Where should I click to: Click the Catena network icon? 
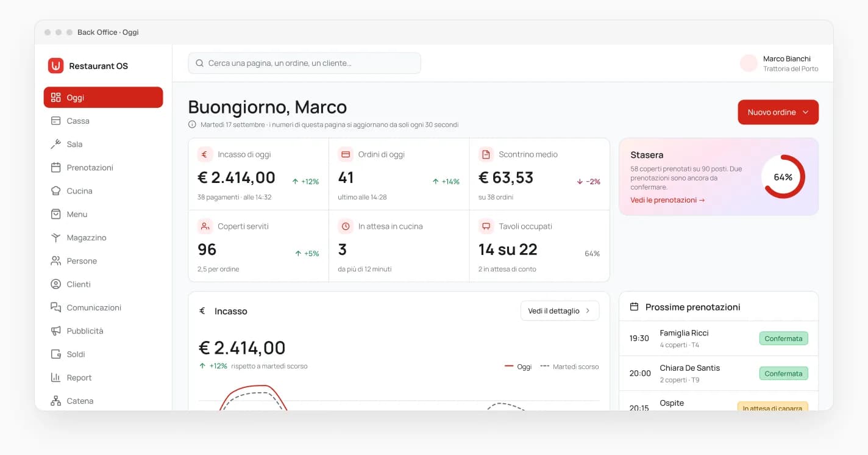pyautogui.click(x=56, y=401)
